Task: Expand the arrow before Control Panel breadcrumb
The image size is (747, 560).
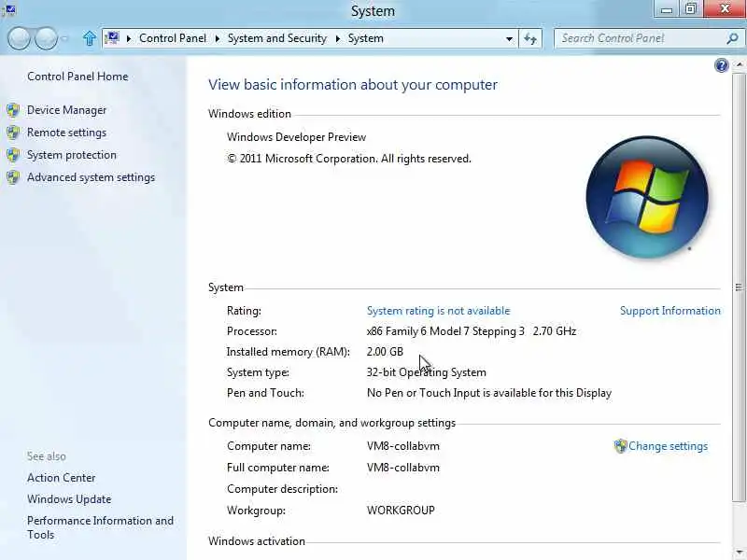Action: coord(128,38)
